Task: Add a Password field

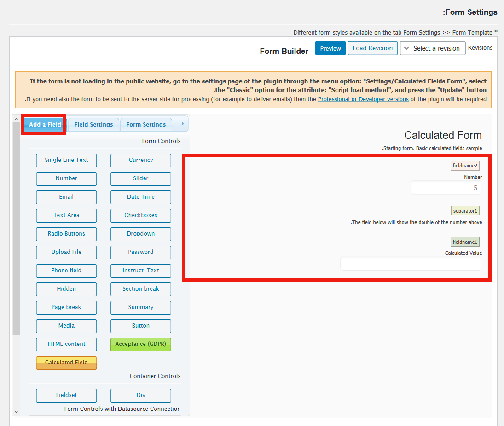Action: (x=141, y=252)
